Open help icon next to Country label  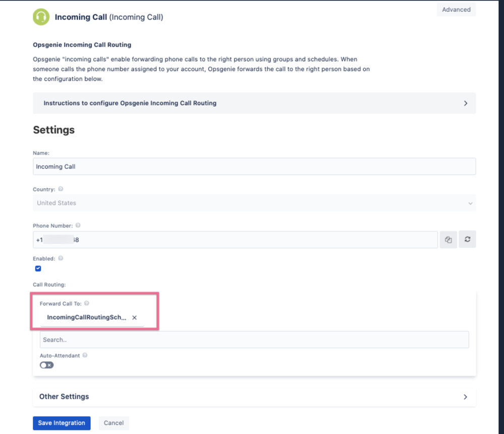(x=61, y=189)
